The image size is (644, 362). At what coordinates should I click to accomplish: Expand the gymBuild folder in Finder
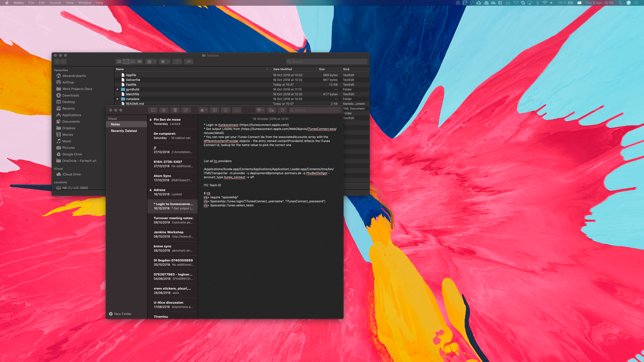click(x=117, y=89)
